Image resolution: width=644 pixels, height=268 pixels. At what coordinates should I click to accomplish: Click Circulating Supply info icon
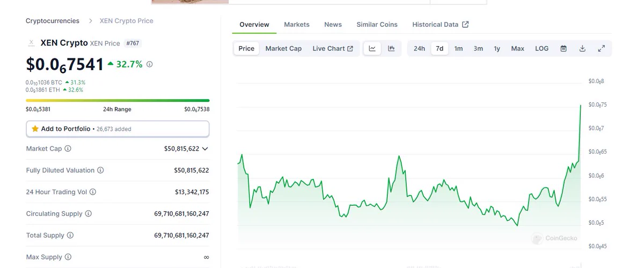[x=89, y=213]
